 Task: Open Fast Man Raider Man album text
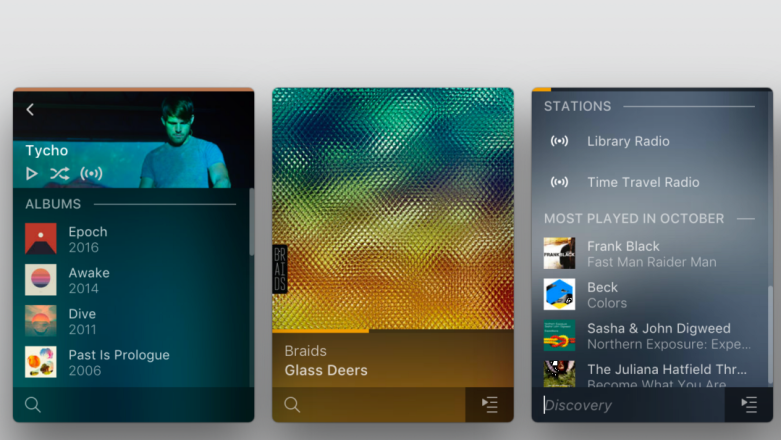(x=651, y=262)
